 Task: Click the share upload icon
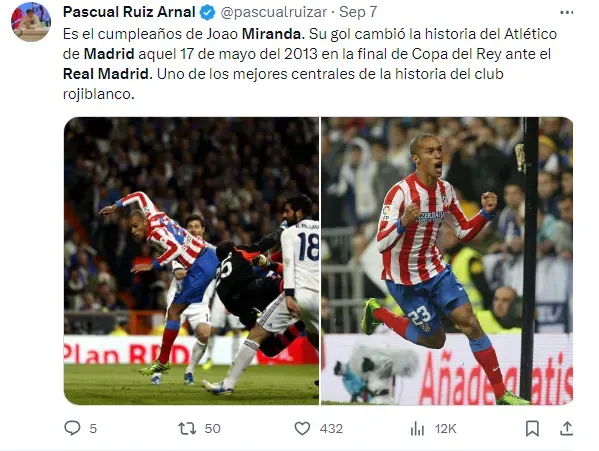click(x=567, y=428)
